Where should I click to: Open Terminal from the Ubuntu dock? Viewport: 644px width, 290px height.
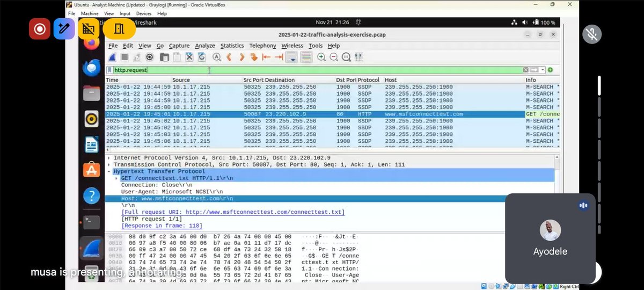(91, 221)
